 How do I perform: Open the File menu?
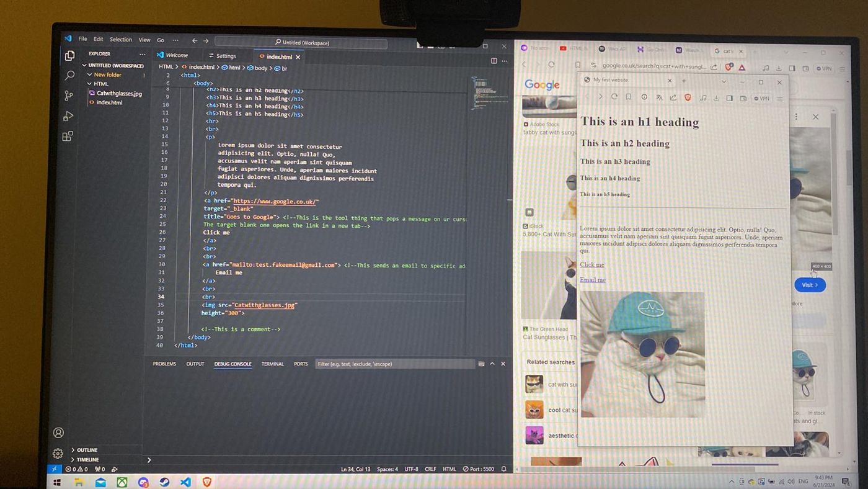(82, 38)
